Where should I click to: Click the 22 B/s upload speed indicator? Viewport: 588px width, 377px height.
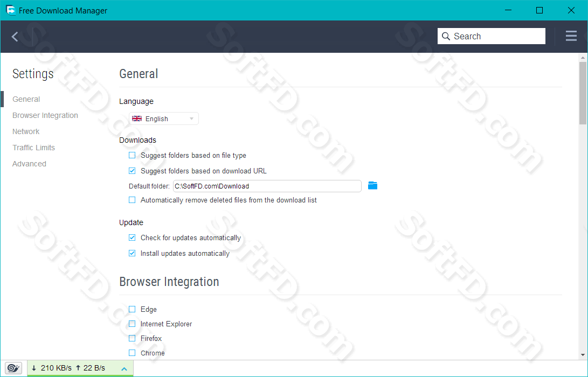[x=91, y=368]
